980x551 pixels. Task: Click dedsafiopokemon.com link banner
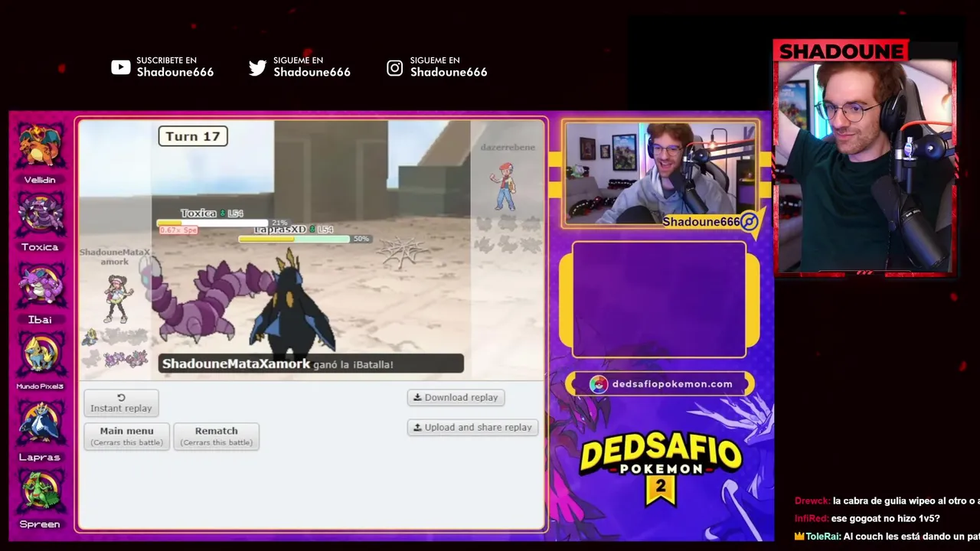[x=660, y=384]
